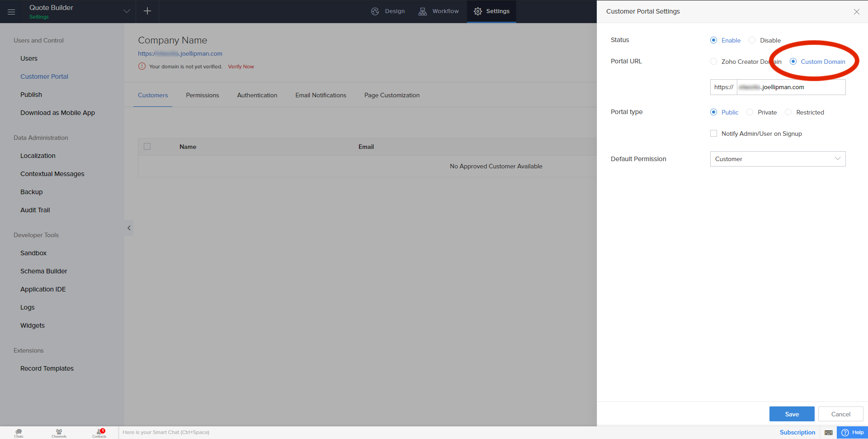The width and height of the screenshot is (868, 439).
Task: Open the Workflow tab in top bar
Action: (x=439, y=11)
